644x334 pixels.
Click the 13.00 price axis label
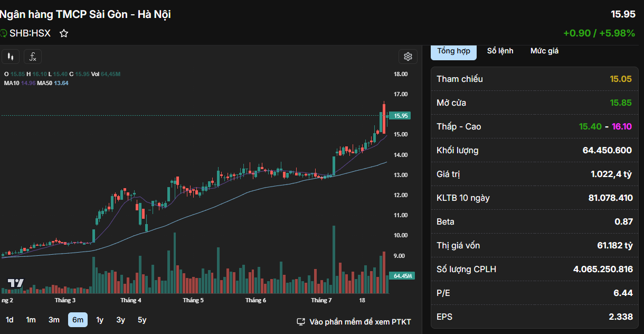pyautogui.click(x=401, y=175)
